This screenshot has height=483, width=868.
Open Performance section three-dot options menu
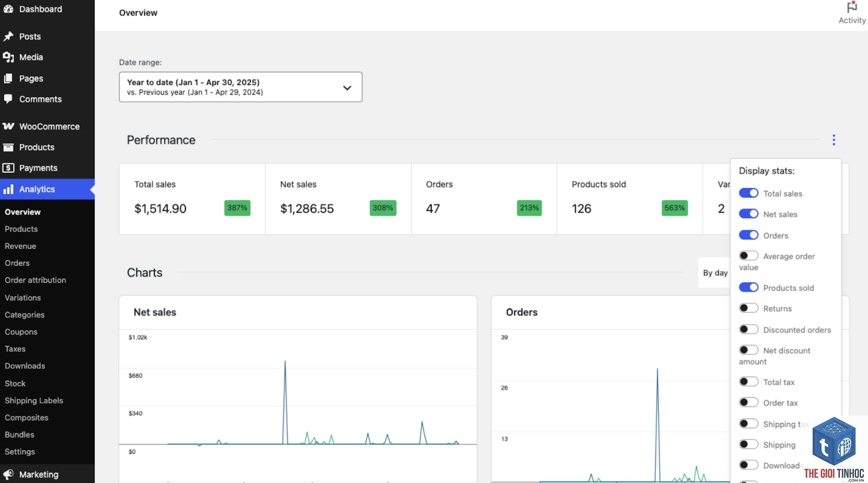click(834, 140)
